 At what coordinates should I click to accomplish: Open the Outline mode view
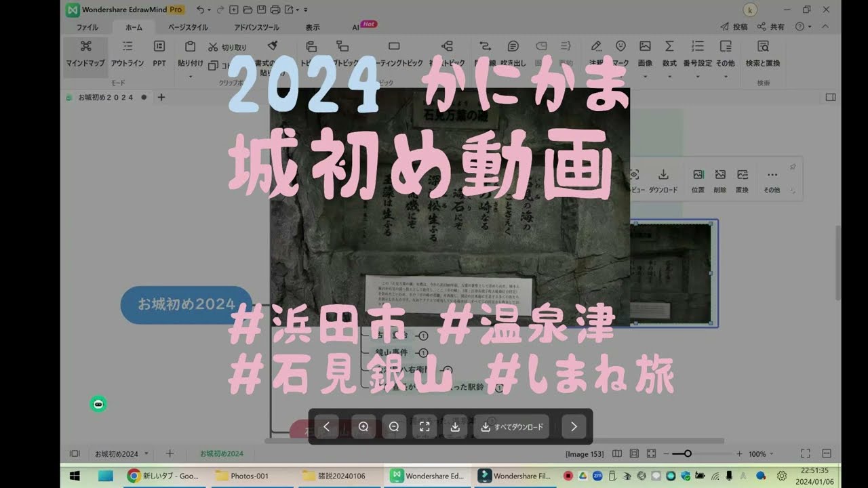pos(127,54)
